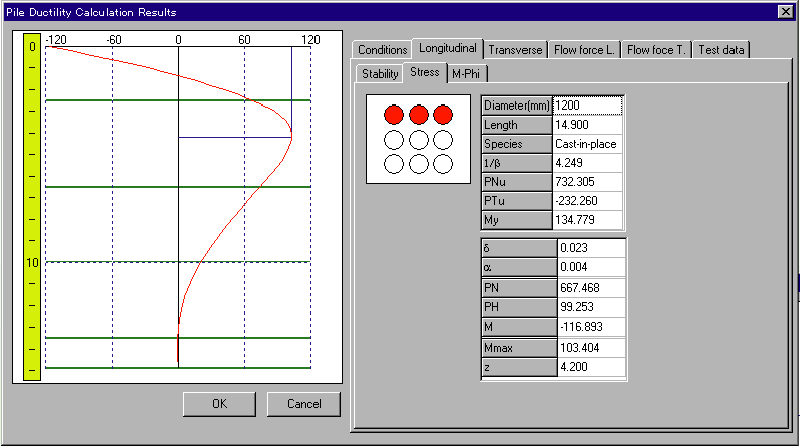Select the top-right red pile circle

[443, 114]
